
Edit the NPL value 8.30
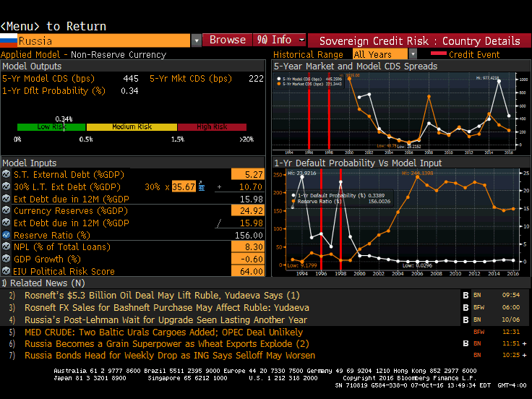(x=248, y=246)
